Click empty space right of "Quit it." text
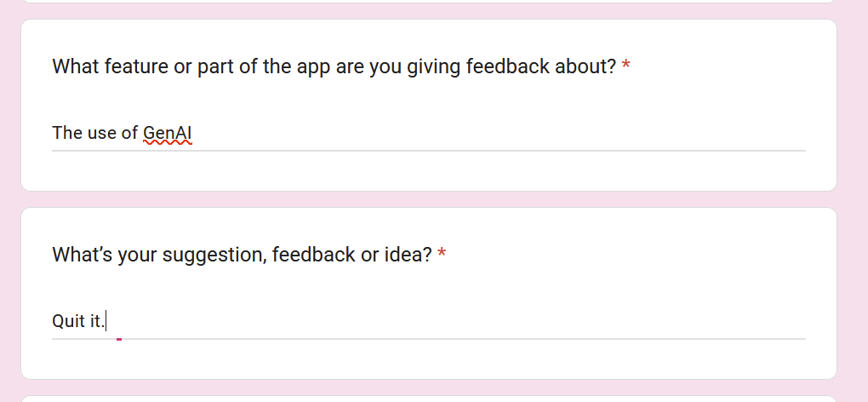Viewport: 868px width, 402px height. click(511, 321)
